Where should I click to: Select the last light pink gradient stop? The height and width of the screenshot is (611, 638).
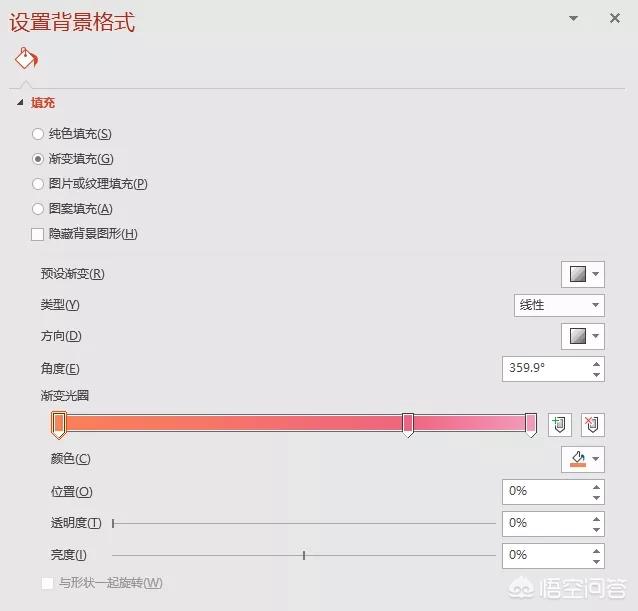click(531, 425)
